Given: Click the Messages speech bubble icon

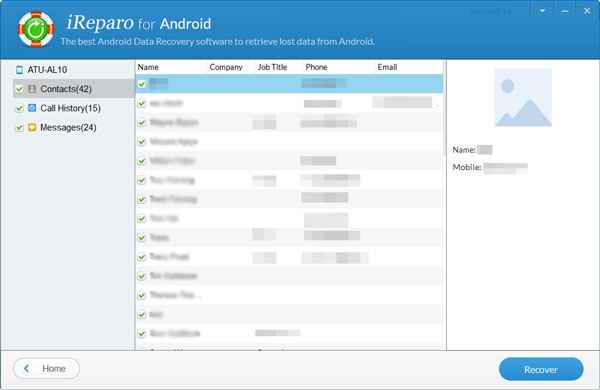Looking at the screenshot, I should 32,127.
